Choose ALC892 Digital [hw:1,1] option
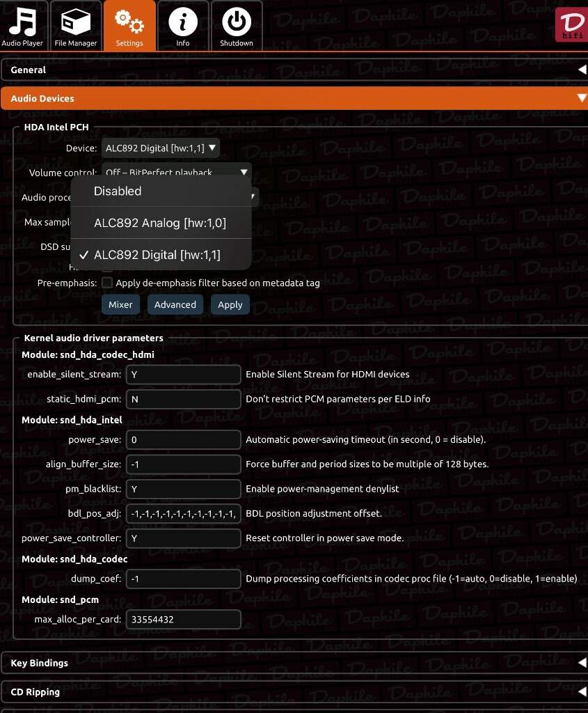This screenshot has height=713, width=588. pos(161,255)
